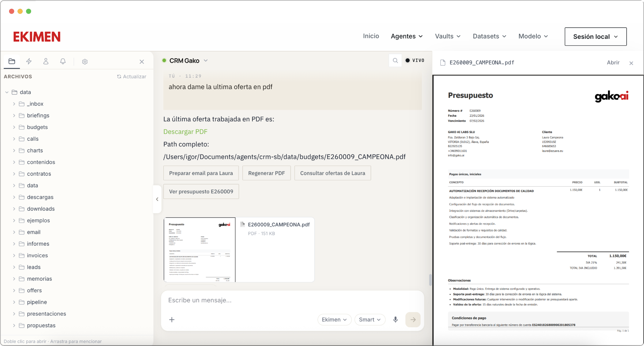Search the chat with magnifier icon
The width and height of the screenshot is (644, 346).
[395, 60]
